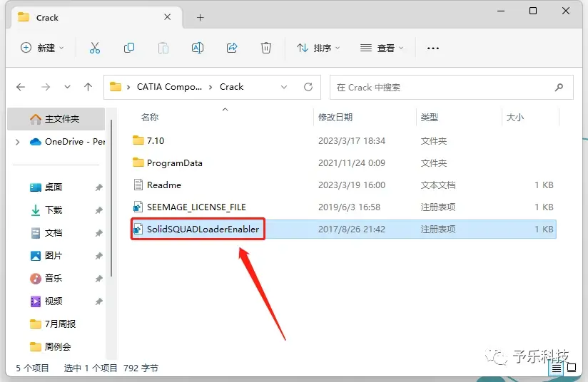
Task: Minimize the Explorer window
Action: pos(501,11)
